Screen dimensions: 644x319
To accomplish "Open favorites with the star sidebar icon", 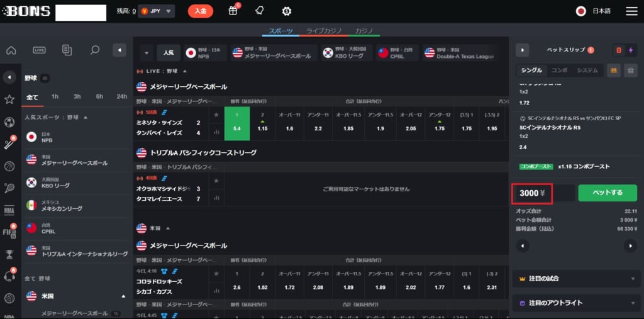I will tap(9, 99).
